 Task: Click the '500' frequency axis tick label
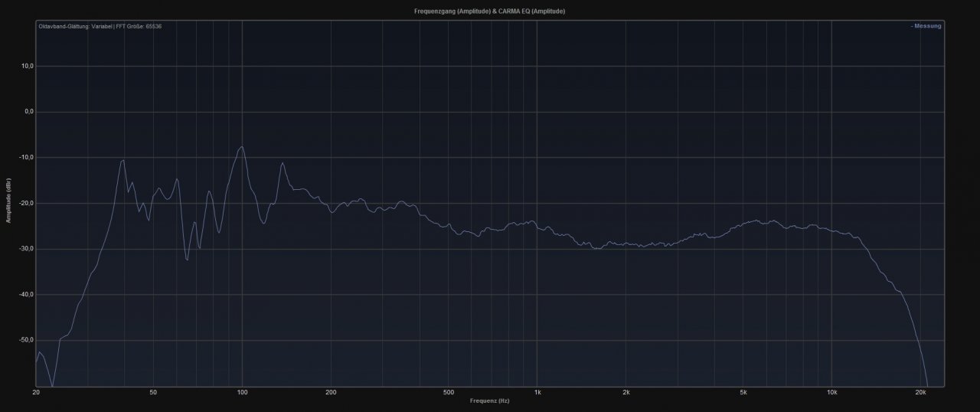coord(448,393)
